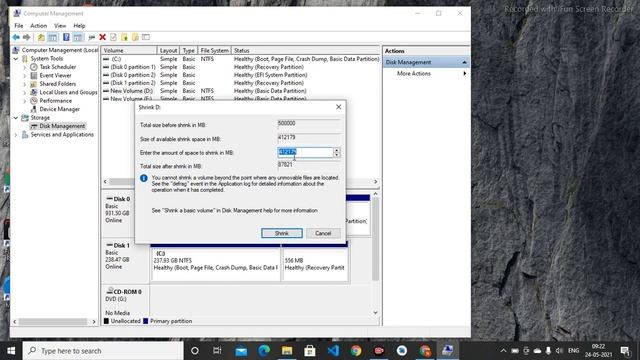Expand the Performance node arrow
The image size is (640, 360).
point(24,101)
